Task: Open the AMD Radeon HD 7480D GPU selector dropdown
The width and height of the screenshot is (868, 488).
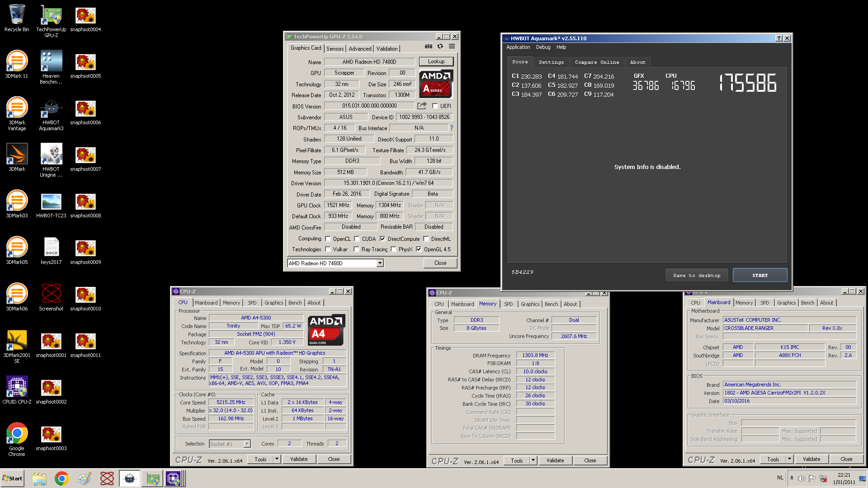Action: 380,263
